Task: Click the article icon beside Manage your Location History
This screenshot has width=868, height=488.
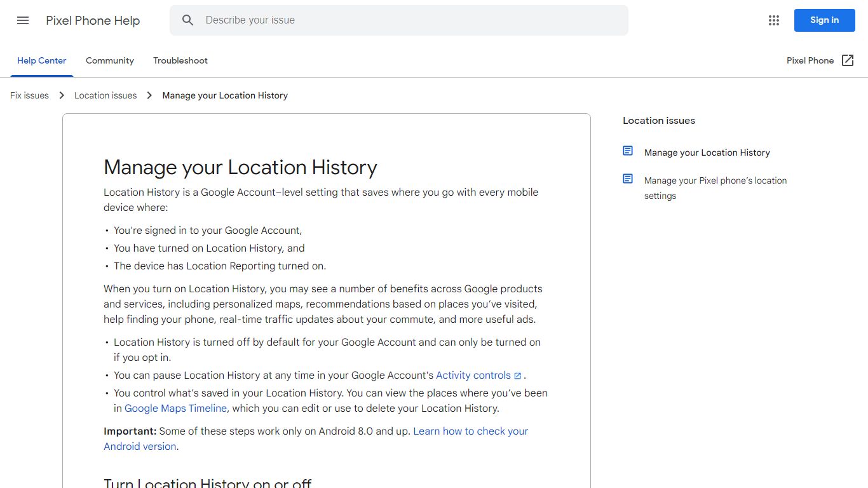Action: pyautogui.click(x=628, y=151)
